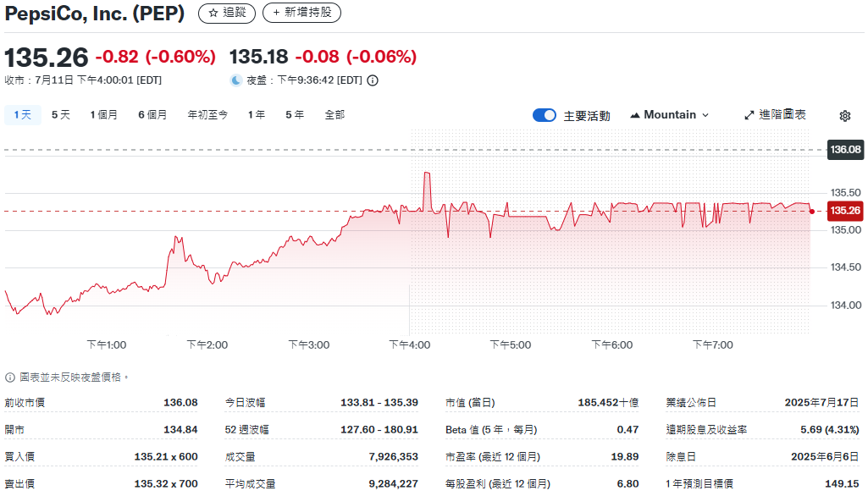Click the 買入價 value 135.21 x 600
868x496 pixels.
pyautogui.click(x=166, y=457)
